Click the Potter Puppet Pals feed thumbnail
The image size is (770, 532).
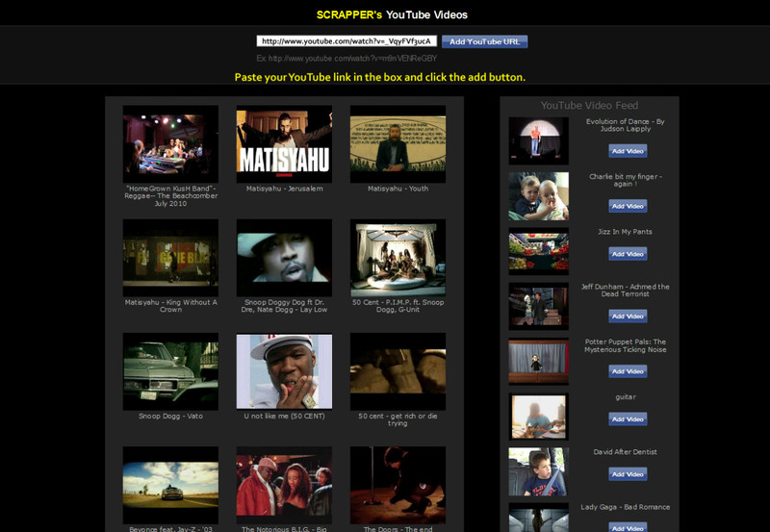point(539,361)
